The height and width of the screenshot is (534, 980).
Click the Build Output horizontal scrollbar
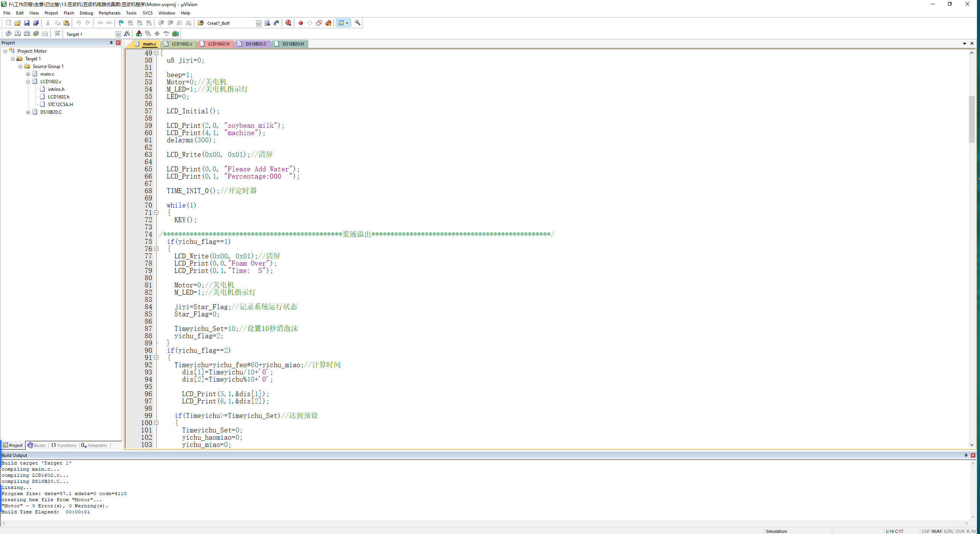pyautogui.click(x=485, y=523)
